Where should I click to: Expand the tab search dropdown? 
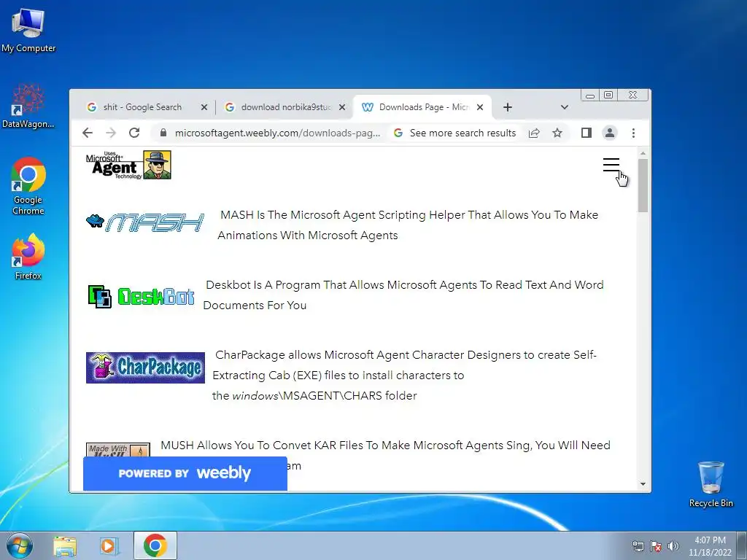coord(564,107)
